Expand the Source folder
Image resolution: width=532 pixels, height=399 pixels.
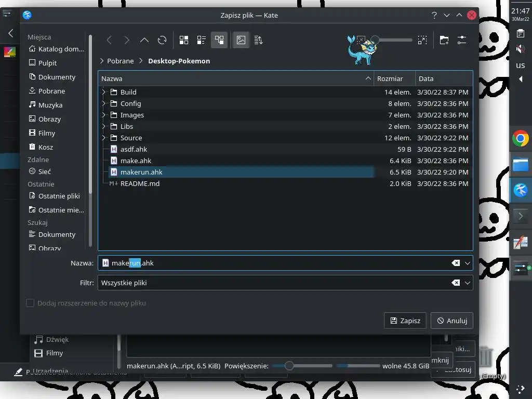(104, 138)
